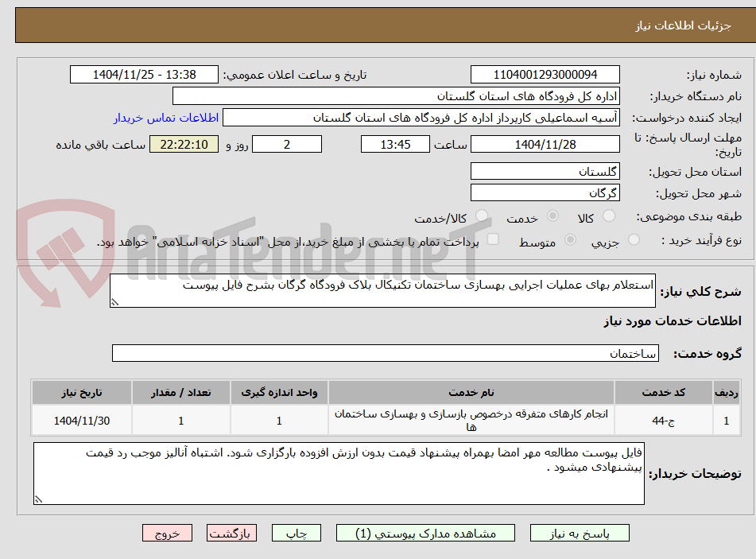Select the کالا/خدمت radio button

pos(482,215)
